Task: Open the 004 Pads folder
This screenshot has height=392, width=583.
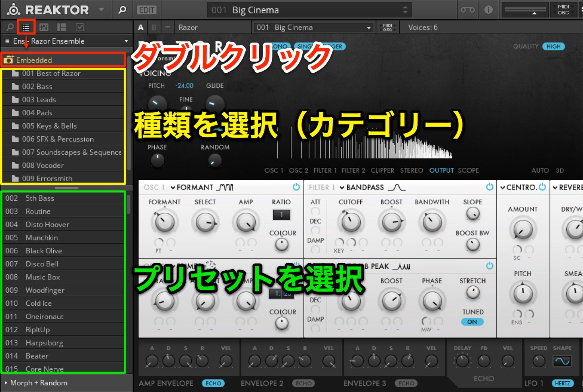Action: (64, 113)
